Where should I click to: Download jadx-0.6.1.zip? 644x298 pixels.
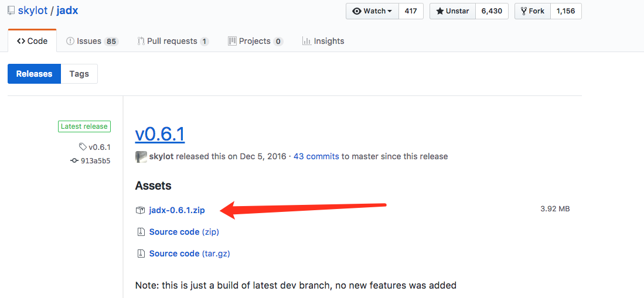[x=177, y=211]
